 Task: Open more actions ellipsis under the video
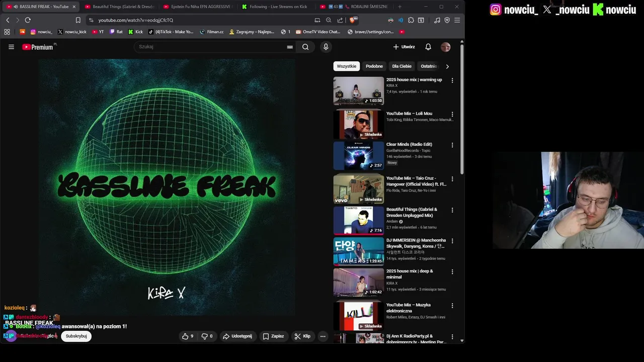(x=323, y=336)
